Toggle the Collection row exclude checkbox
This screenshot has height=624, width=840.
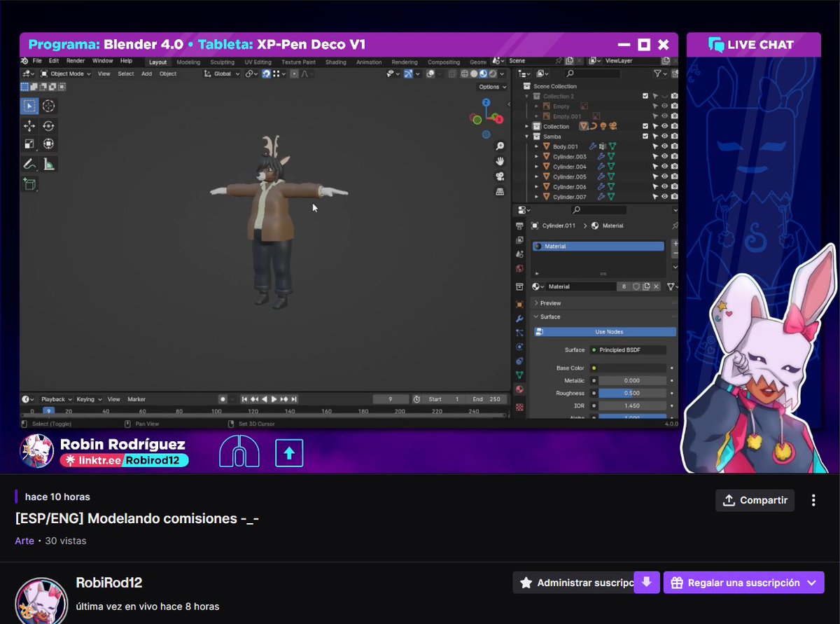(x=645, y=126)
